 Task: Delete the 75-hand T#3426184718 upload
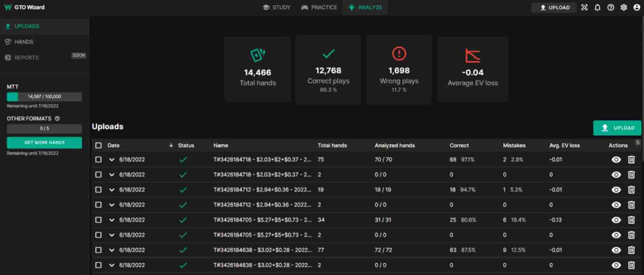click(x=631, y=160)
